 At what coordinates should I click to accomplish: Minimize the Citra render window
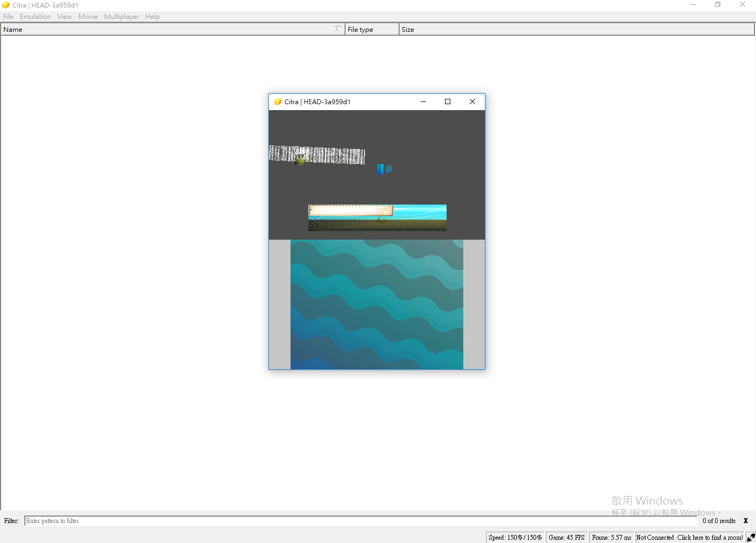click(x=423, y=101)
